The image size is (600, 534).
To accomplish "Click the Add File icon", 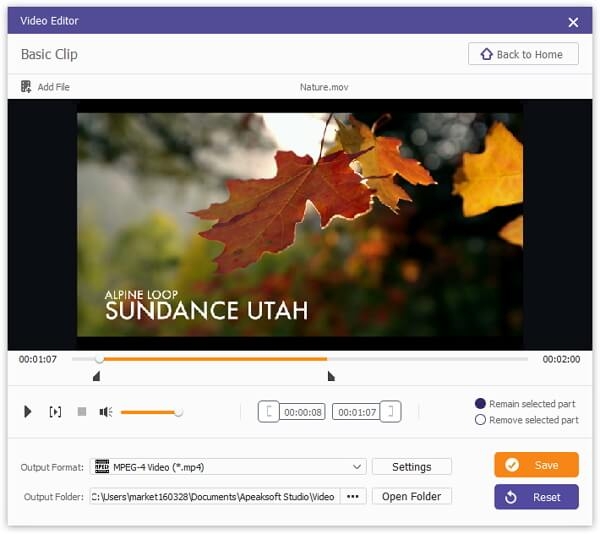I will (x=26, y=87).
